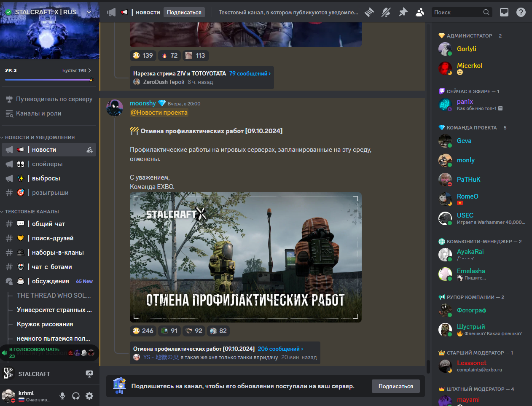This screenshot has height=406, width=532.
Task: Toggle the reaction with count 113
Action: pyautogui.click(x=195, y=56)
